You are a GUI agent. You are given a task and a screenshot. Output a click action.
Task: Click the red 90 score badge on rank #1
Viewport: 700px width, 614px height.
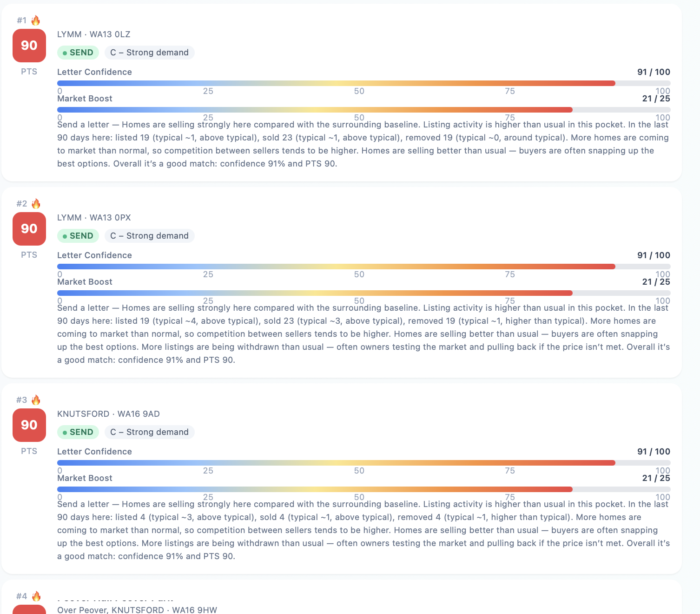(x=29, y=46)
